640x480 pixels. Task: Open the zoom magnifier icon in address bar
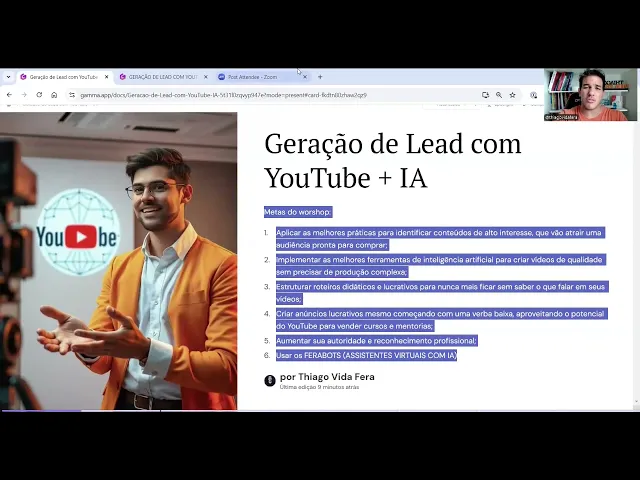pyautogui.click(x=499, y=95)
